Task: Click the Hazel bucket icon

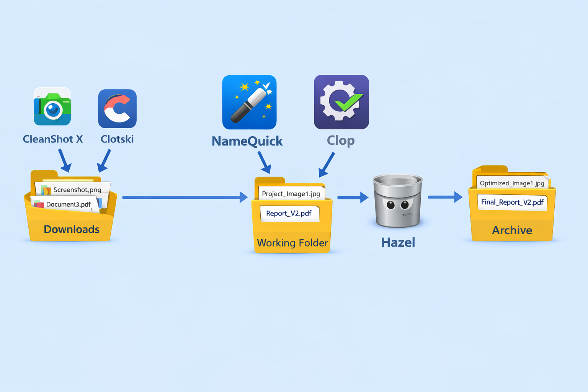Action: coord(398,201)
